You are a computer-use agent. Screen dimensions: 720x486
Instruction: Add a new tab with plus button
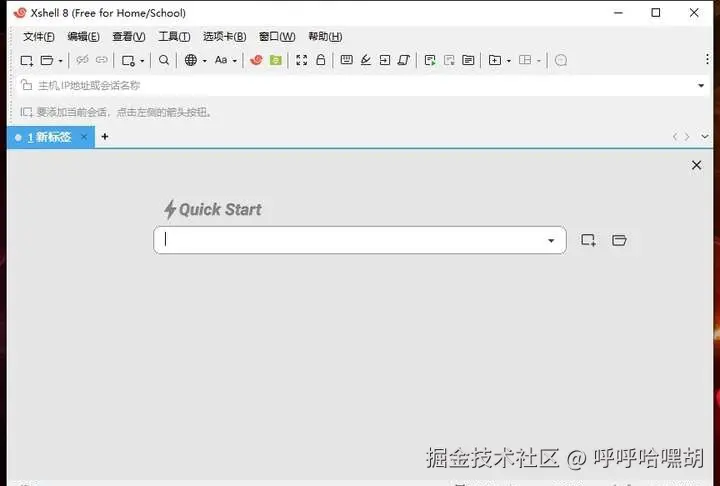tap(105, 136)
